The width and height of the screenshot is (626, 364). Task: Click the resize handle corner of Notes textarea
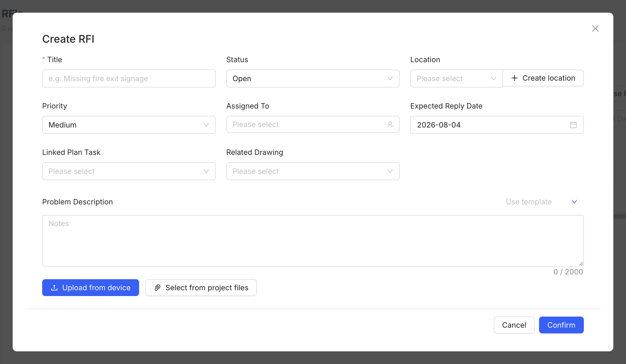[x=581, y=264]
